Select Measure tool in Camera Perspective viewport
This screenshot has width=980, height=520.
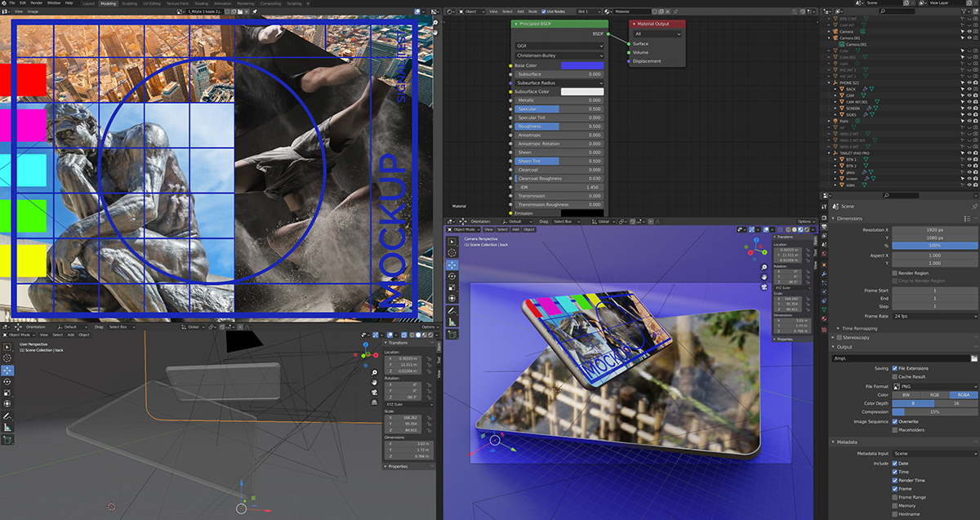click(x=452, y=322)
